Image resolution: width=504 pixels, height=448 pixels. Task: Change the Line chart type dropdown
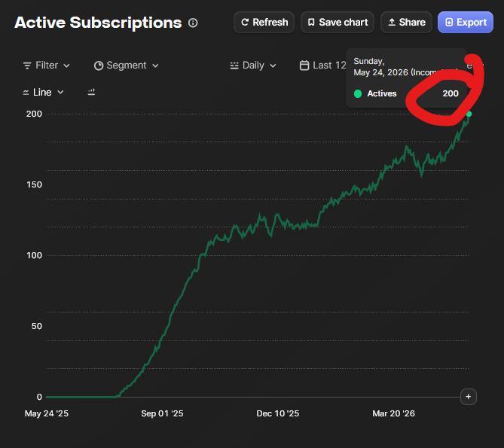coord(43,93)
